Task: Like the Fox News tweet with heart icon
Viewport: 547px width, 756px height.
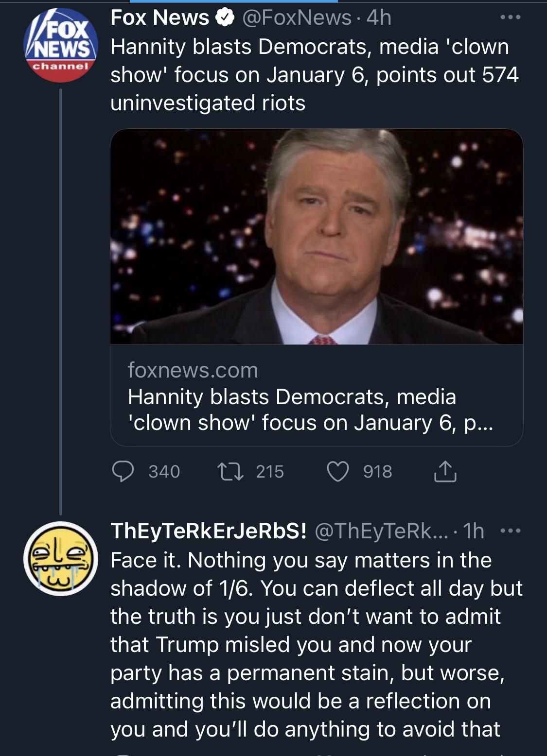Action: (338, 471)
